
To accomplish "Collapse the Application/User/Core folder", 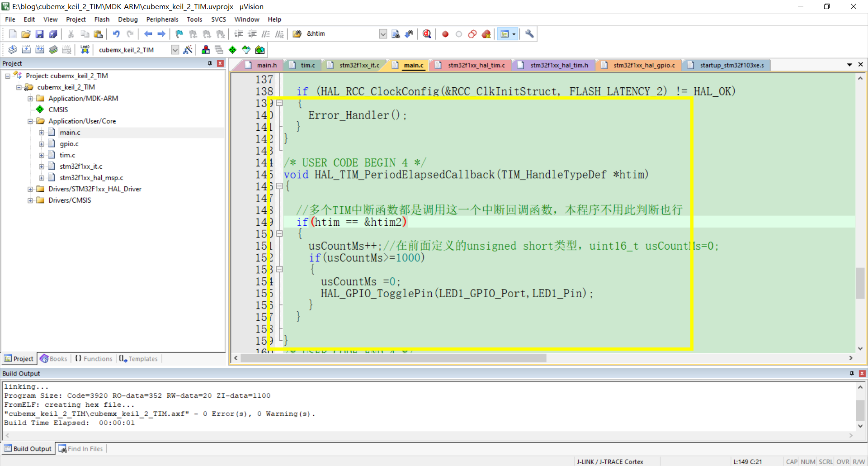I will click(x=30, y=121).
